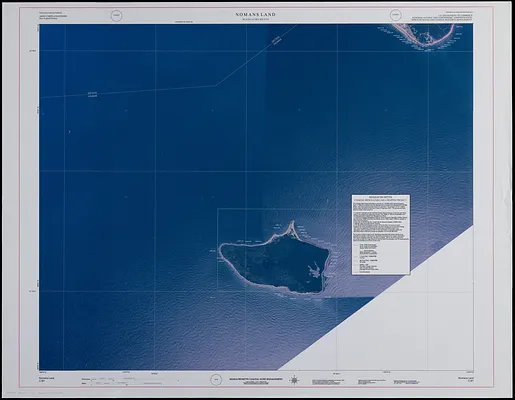Click the circular seal at top right margin
The image size is (515, 400).
click(396, 16)
